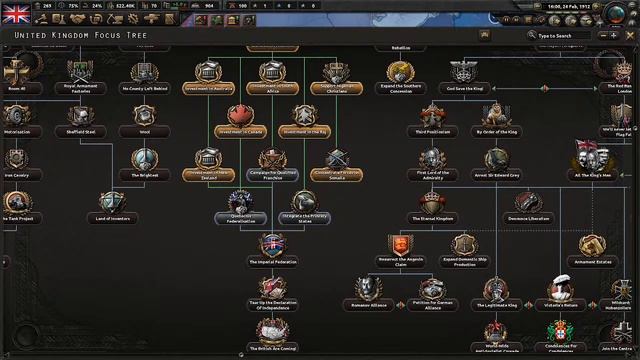Select the No County Left Behind focus
Viewport: 640px width, 360px height.
click(x=144, y=78)
